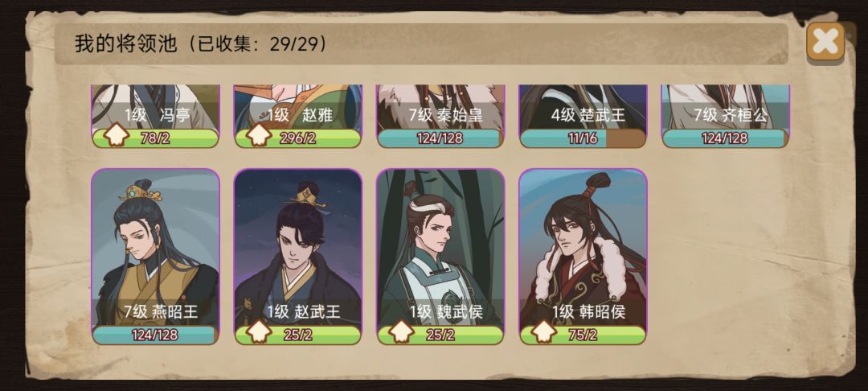Tap upgrade arrow icon for 韩昭侯

tap(543, 332)
